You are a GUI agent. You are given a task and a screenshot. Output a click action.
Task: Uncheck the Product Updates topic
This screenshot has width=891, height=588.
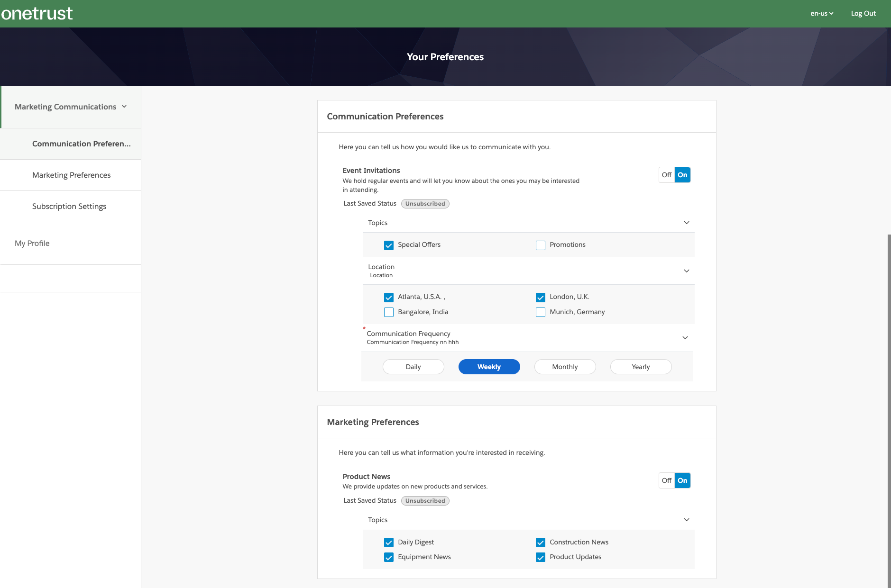pos(541,557)
